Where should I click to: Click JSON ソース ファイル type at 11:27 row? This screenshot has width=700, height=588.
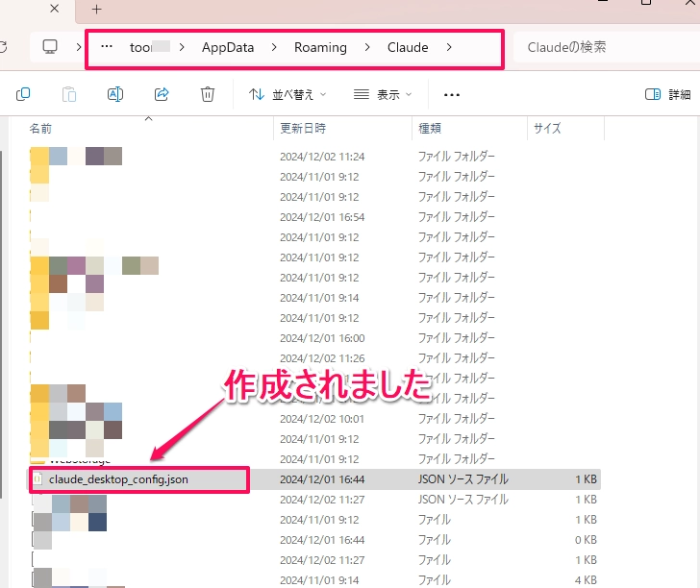tap(462, 500)
